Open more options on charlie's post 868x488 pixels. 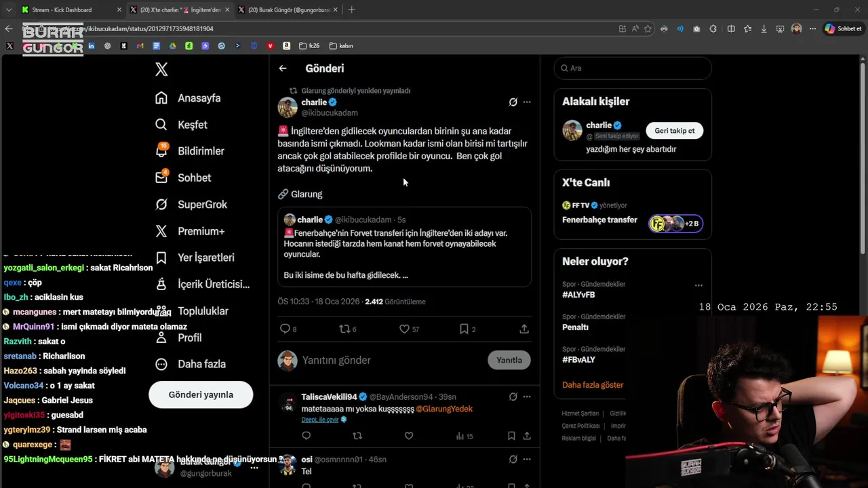tap(527, 102)
